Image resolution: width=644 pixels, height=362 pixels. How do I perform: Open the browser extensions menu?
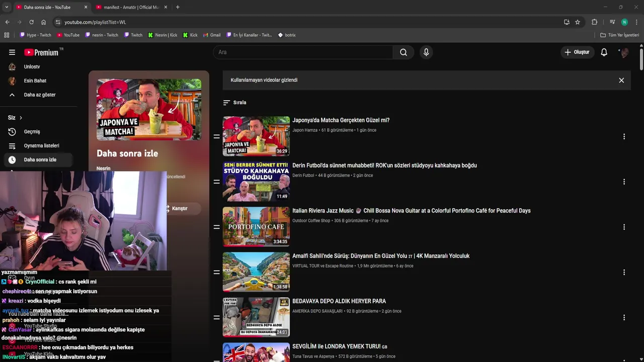(594, 22)
